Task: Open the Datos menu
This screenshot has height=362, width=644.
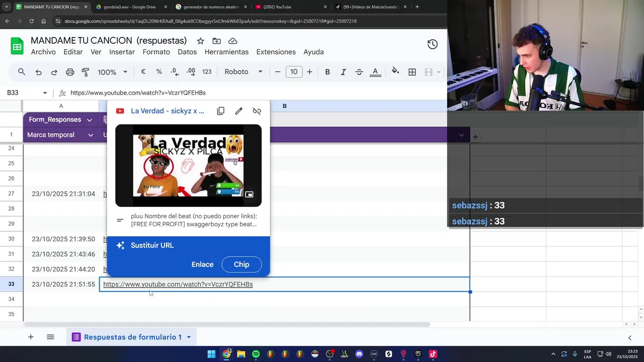Action: point(187,52)
